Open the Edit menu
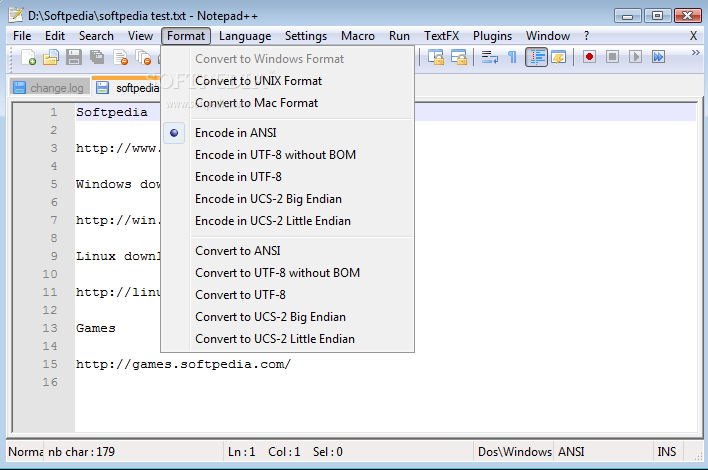This screenshot has height=470, width=708. [x=55, y=36]
